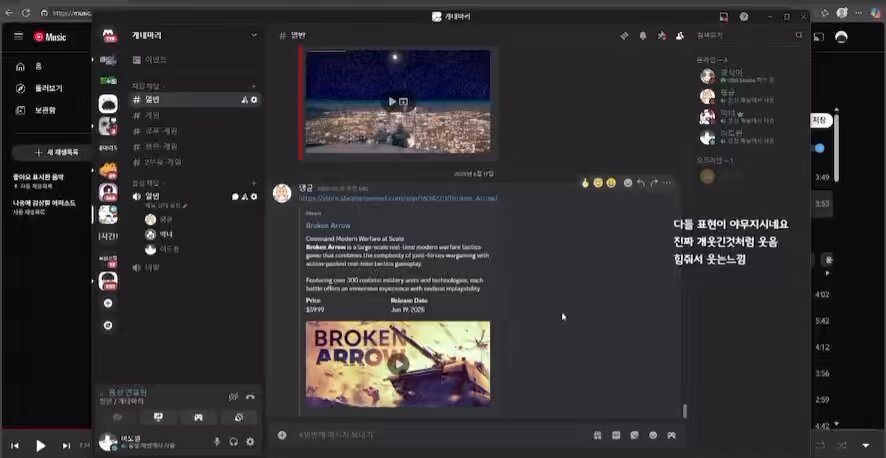Click the cast icon in YouTube Music
Image resolution: width=886 pixels, height=458 pixels.
click(818, 37)
